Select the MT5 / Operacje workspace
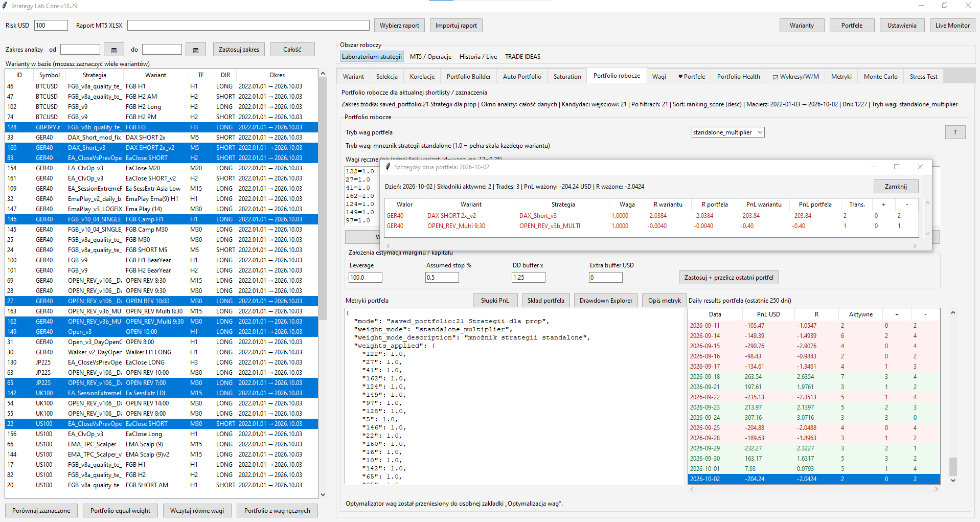 pos(430,57)
